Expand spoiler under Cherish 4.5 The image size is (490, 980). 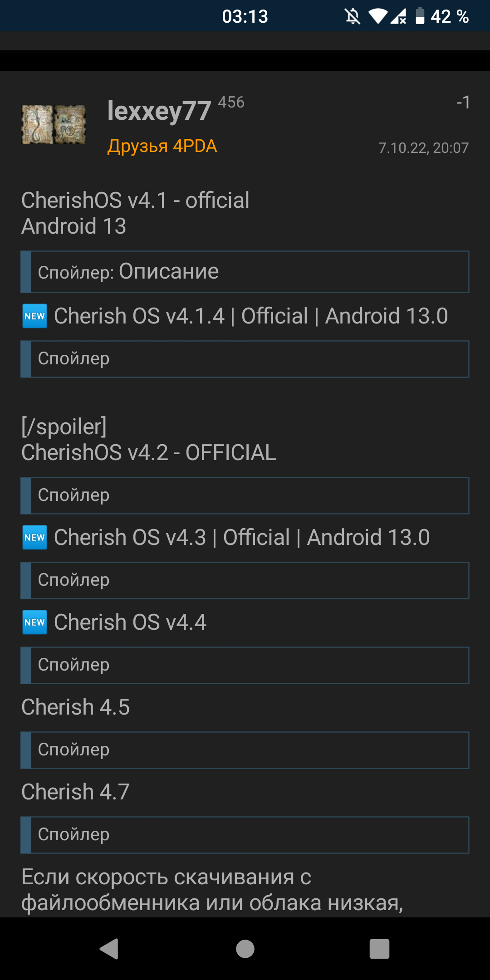[245, 750]
